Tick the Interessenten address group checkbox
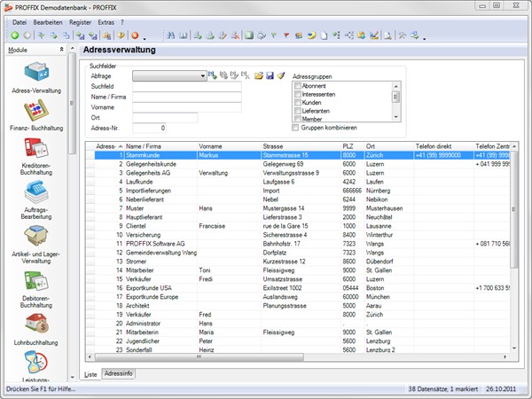This screenshot has height=399, width=532. point(298,94)
